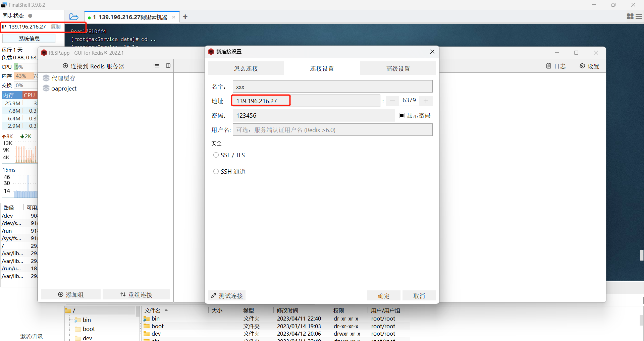
Task: Click the port field showing 6379
Action: (409, 101)
